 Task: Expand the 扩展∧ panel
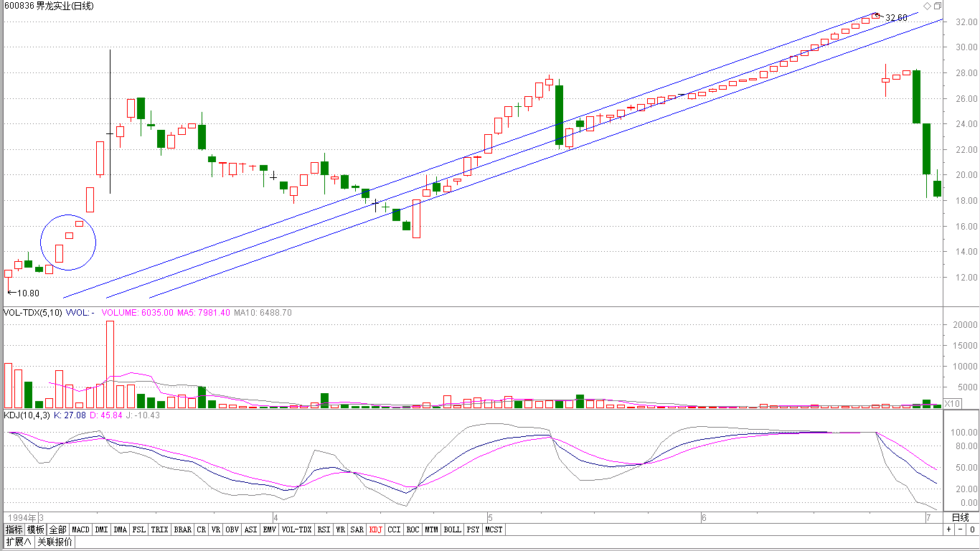[x=19, y=542]
